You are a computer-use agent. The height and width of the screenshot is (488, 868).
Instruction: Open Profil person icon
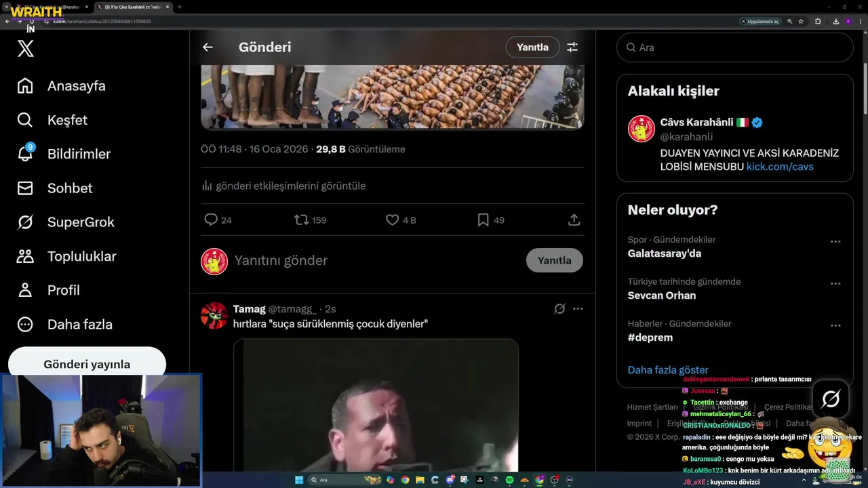tap(25, 290)
